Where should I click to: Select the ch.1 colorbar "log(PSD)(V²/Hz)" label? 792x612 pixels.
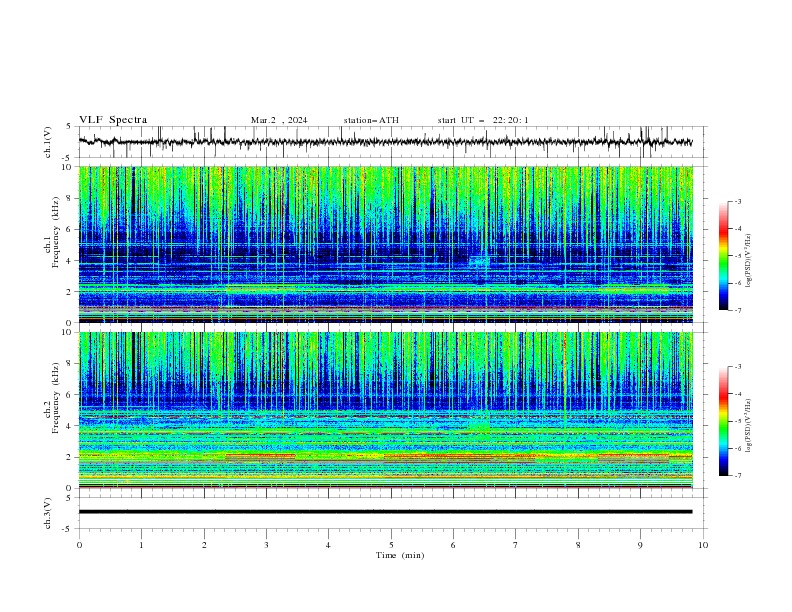point(749,261)
